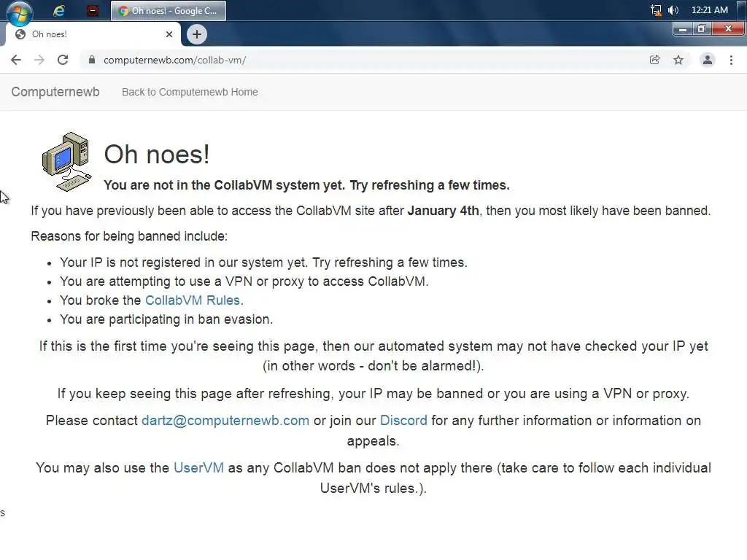Launch Internet Explorer from taskbar

58,10
